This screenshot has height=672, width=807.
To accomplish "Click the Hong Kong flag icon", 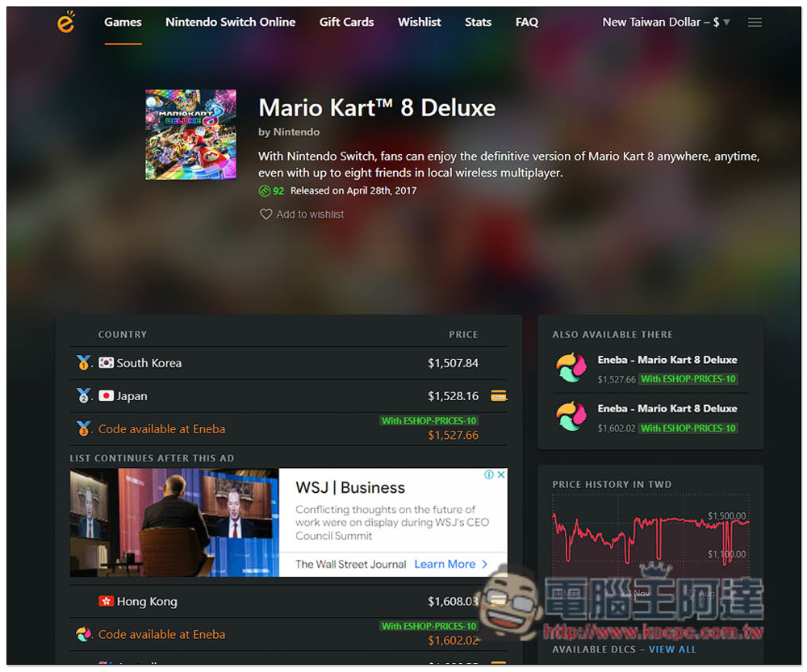I will pos(106,601).
